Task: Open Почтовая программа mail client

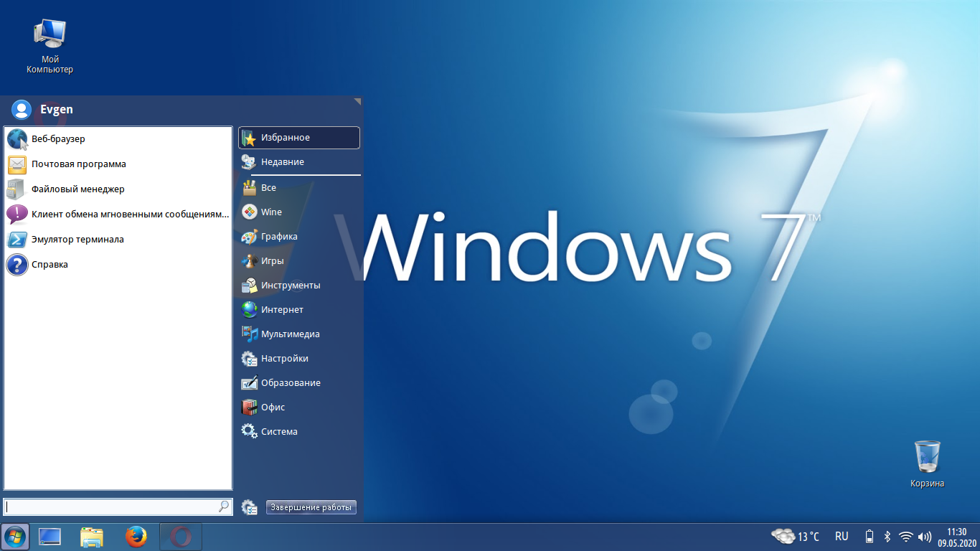Action: coord(118,164)
